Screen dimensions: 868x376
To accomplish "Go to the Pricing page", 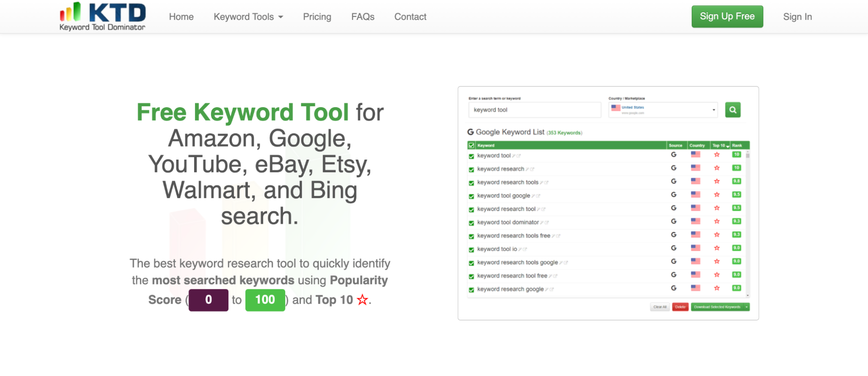I will pyautogui.click(x=317, y=17).
